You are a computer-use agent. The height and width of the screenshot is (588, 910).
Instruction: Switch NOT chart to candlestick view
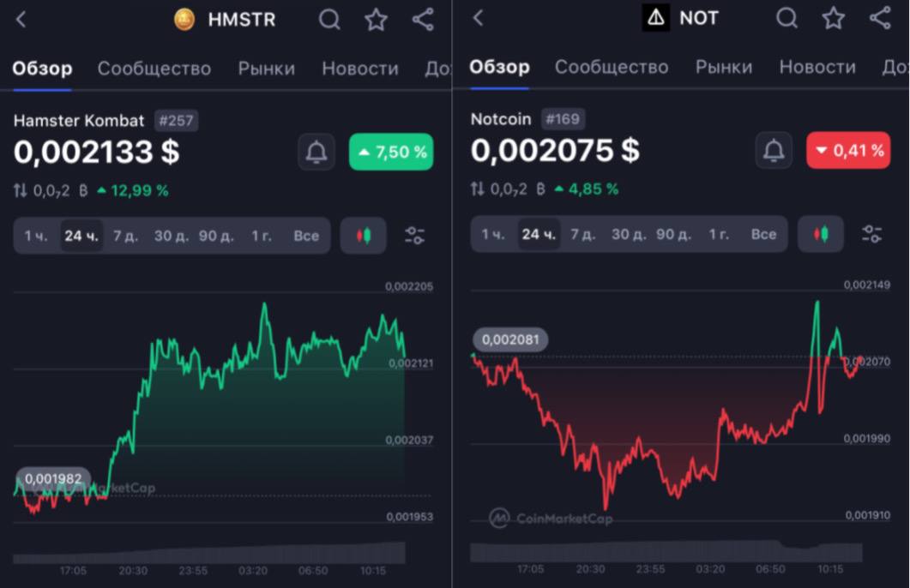tap(821, 234)
